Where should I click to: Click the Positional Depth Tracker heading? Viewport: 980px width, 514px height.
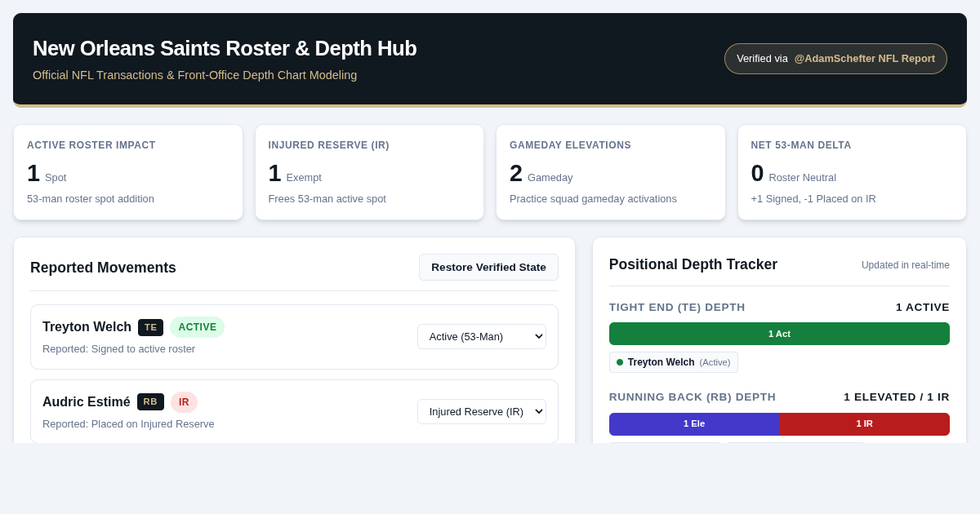coord(693,264)
